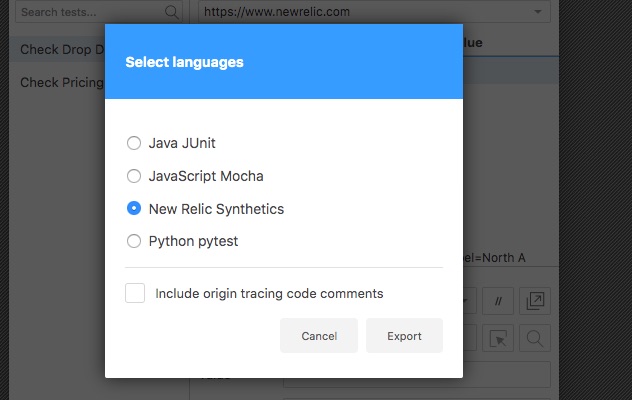The image size is (640, 400).
Task: Open the base URL dropdown arrow
Action: click(538, 12)
